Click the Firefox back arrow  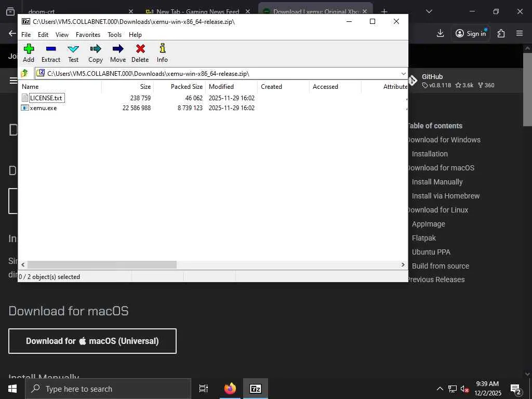(x=12, y=33)
